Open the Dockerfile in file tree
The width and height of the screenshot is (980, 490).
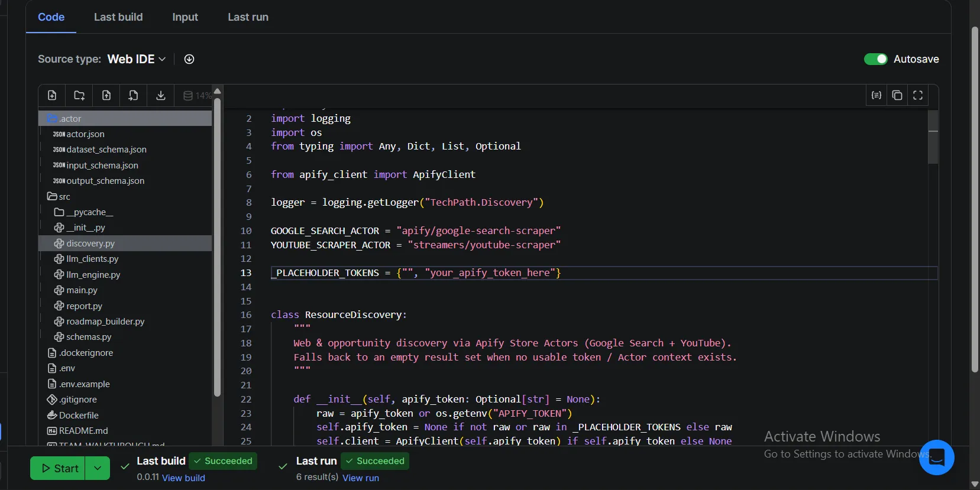tap(125, 416)
